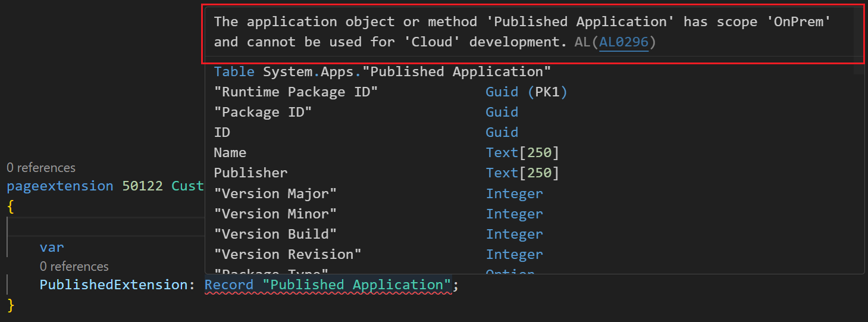Viewport: 868px width, 322px height.
Task: Click the Name field in hover list
Action: (x=230, y=153)
